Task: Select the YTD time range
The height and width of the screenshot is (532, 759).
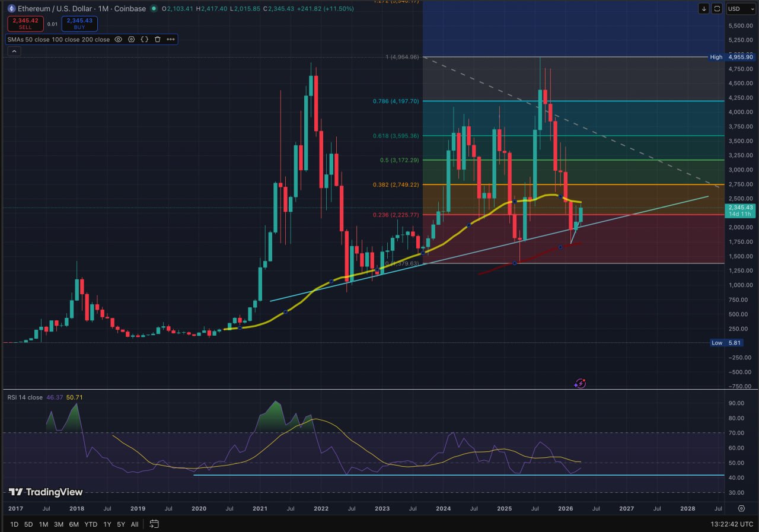Action: tap(91, 524)
